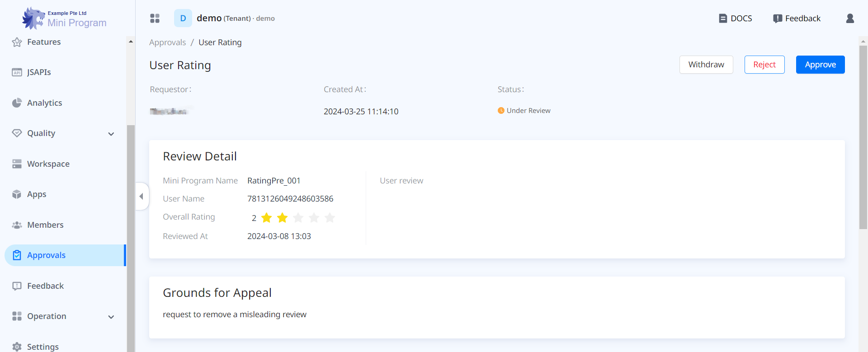Click the Mini Program lion logo
This screenshot has width=868, height=352.
pos(33,18)
